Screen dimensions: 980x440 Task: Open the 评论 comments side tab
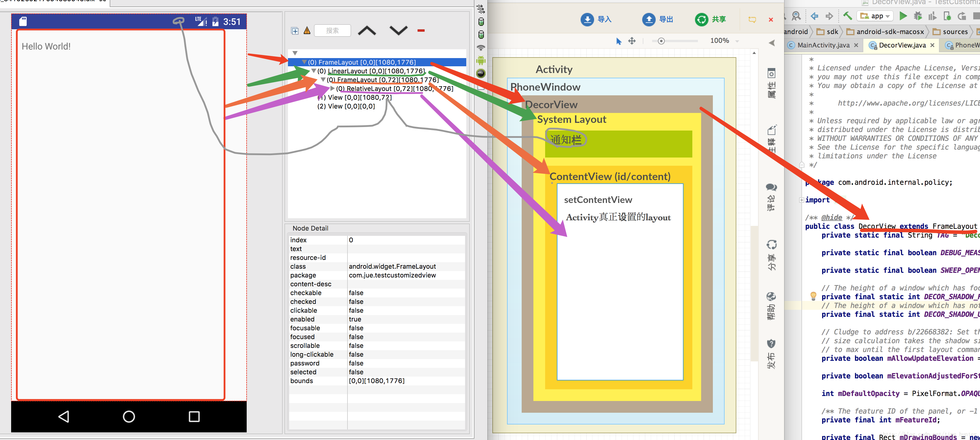click(771, 197)
